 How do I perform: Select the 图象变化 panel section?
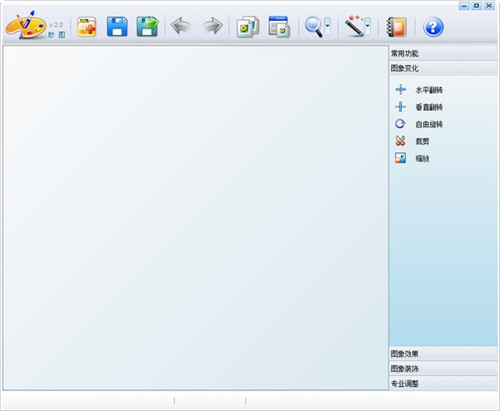click(x=443, y=68)
